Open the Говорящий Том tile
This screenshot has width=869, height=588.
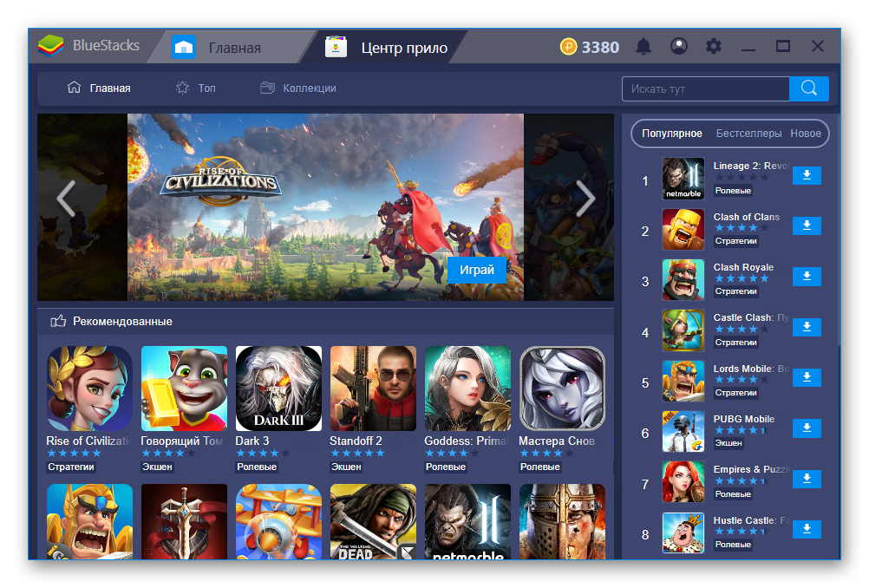[184, 389]
